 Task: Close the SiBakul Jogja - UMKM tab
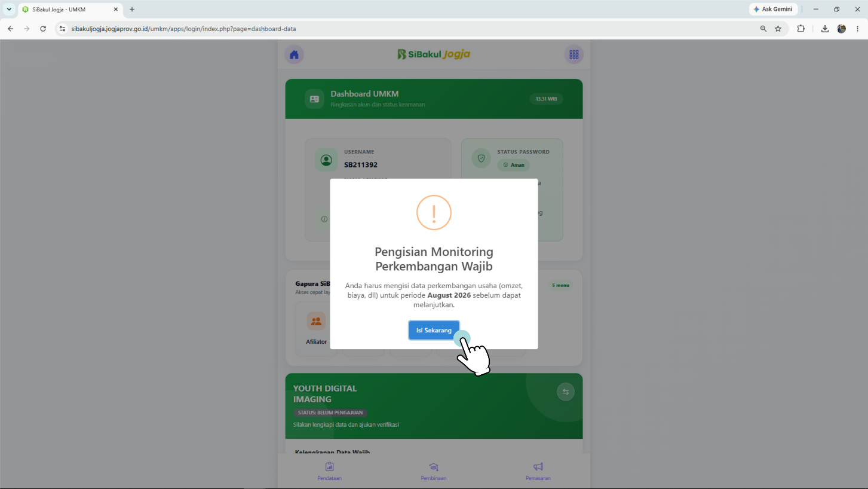[116, 10]
